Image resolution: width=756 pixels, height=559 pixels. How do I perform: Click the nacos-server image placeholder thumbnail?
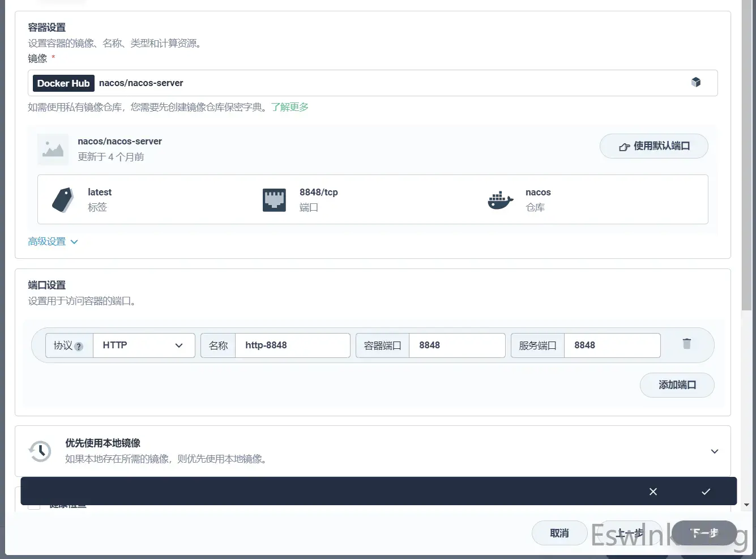[53, 150]
